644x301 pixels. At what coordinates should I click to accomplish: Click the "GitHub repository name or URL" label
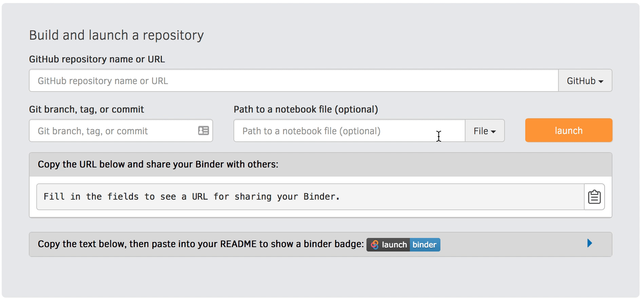[x=97, y=59]
